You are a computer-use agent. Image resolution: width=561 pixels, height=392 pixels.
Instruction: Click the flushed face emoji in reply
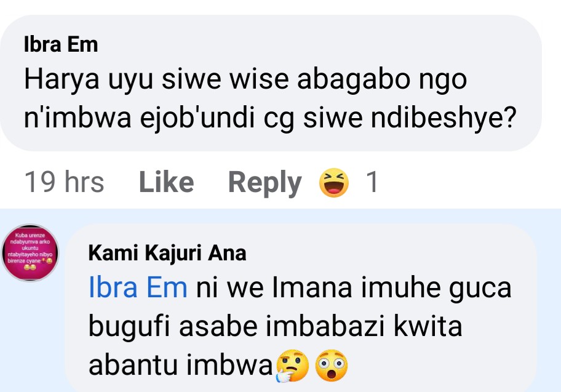coord(332,367)
